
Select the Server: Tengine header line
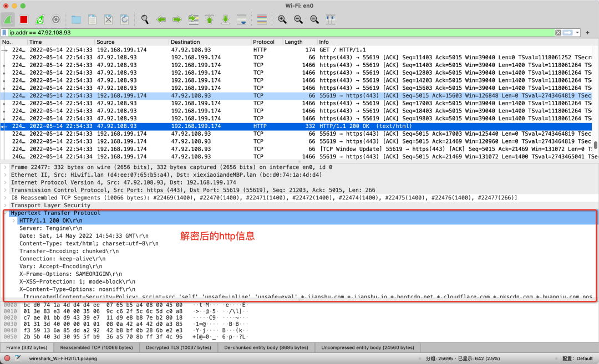tap(51, 228)
